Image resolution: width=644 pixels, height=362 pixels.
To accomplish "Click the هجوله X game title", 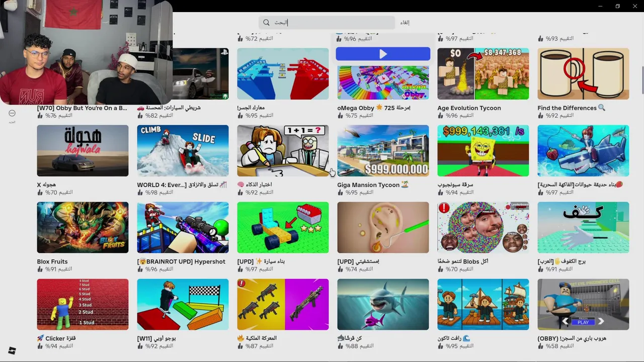I will click(x=46, y=185).
